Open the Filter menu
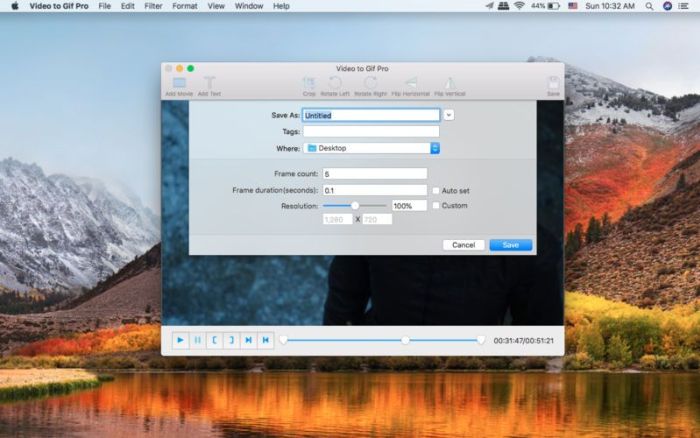 [x=153, y=6]
